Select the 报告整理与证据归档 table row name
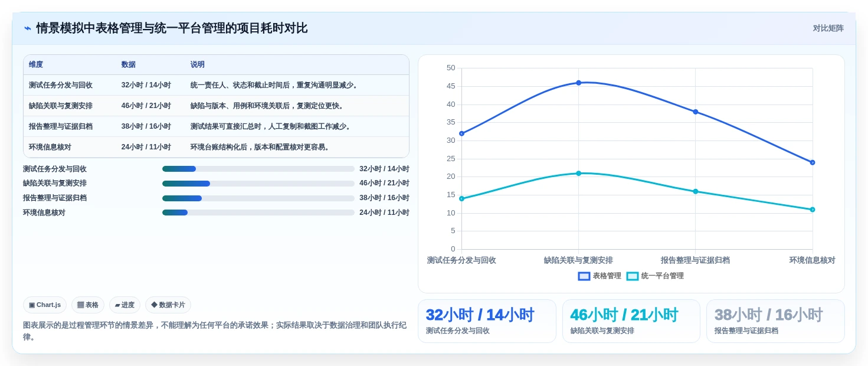This screenshot has height=366, width=868. (61, 126)
